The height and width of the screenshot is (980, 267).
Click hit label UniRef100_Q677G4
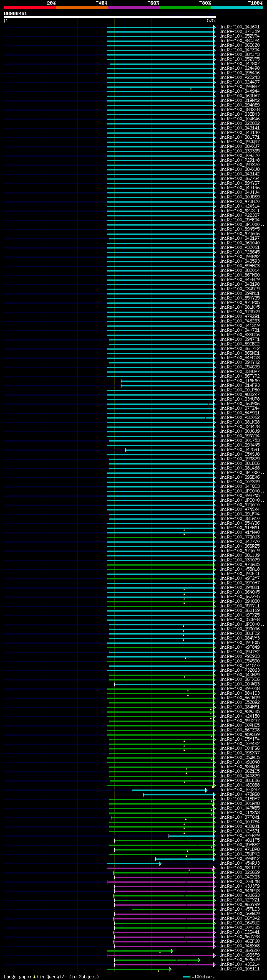(239, 179)
